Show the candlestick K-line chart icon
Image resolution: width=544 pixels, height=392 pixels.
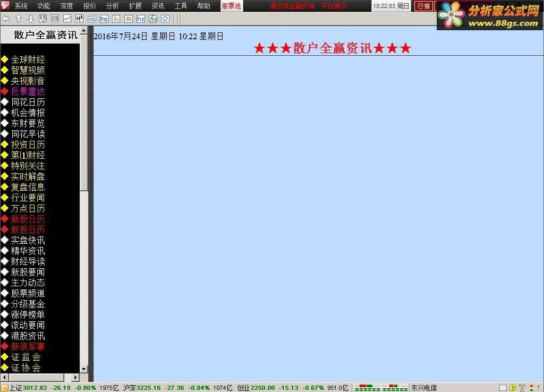80,19
